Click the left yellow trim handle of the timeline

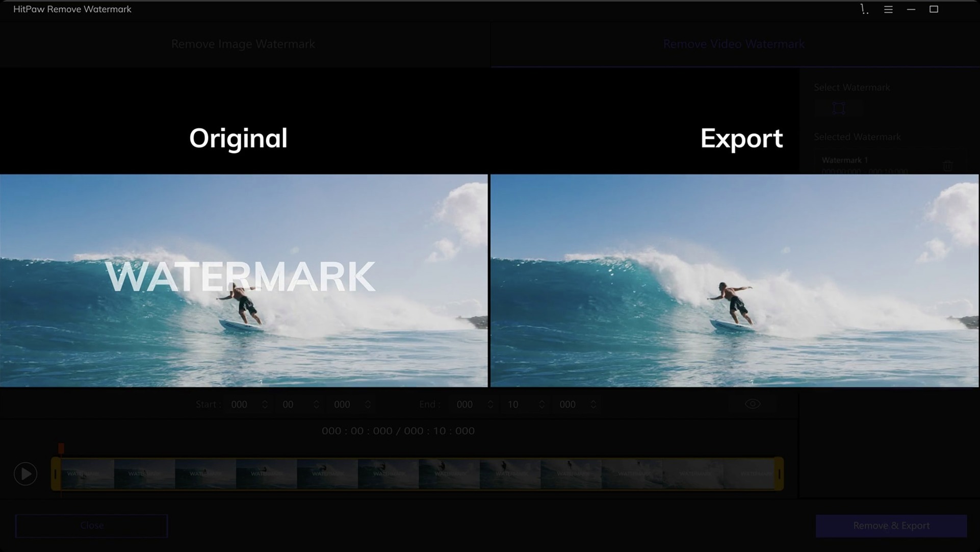click(56, 474)
